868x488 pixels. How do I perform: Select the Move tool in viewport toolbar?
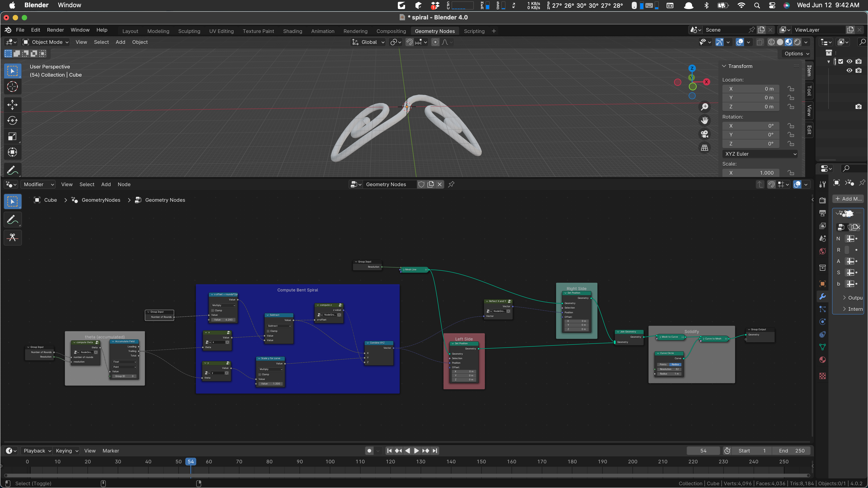pos(12,105)
